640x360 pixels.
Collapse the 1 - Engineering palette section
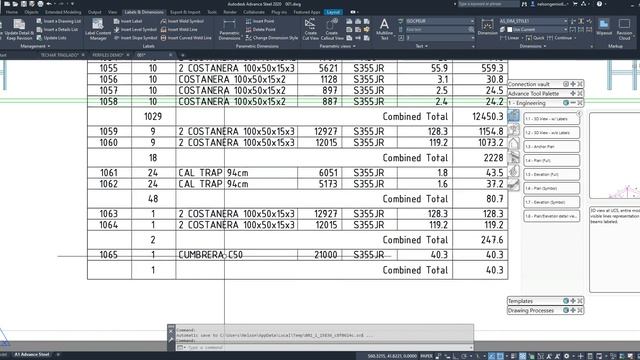(x=573, y=103)
